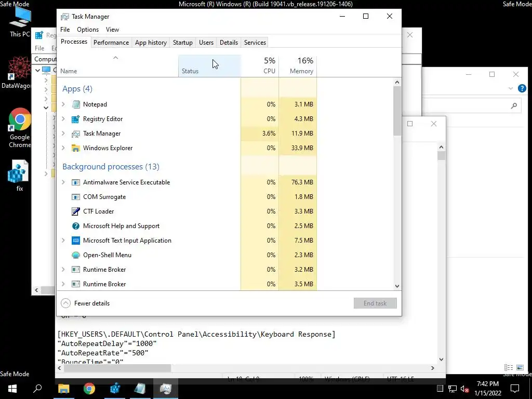Switch to Notepad on the taskbar
The image size is (532, 399).
pyautogui.click(x=140, y=389)
